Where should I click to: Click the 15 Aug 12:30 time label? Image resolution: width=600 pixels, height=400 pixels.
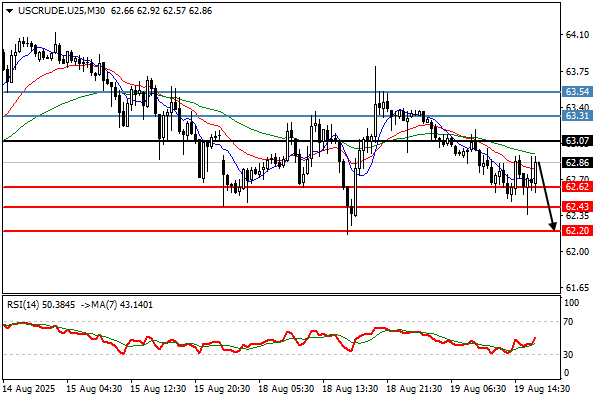(158, 389)
